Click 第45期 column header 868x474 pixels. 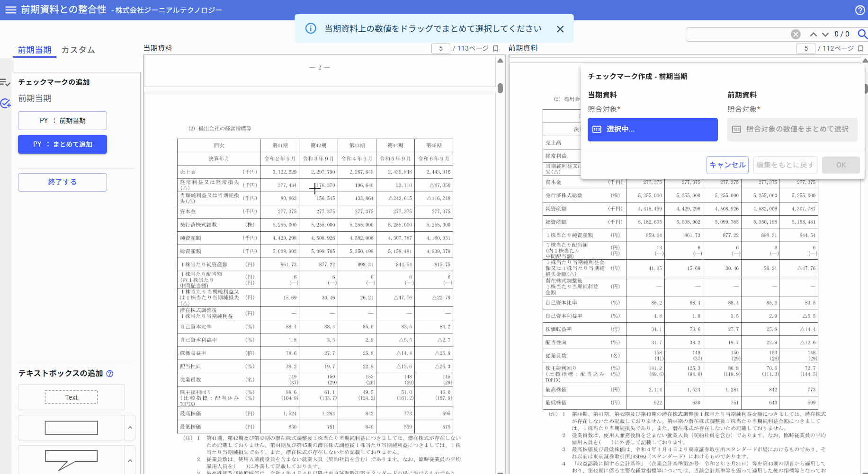point(434,146)
